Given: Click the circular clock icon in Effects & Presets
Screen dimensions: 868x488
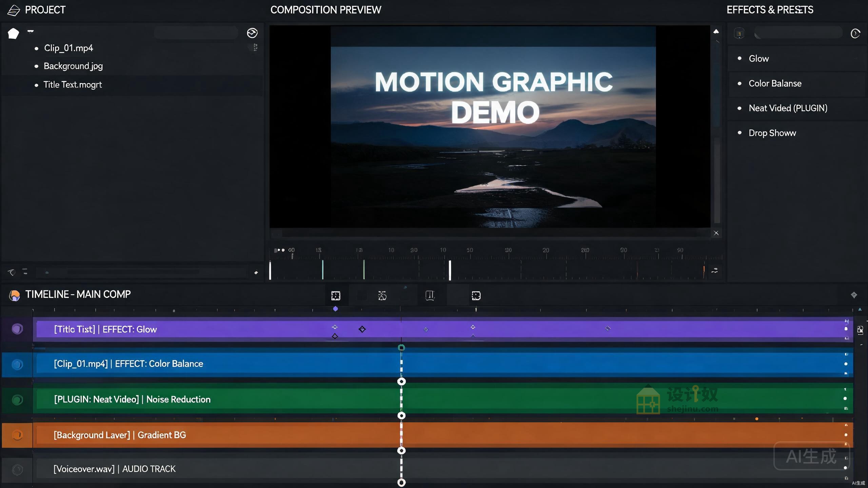Looking at the screenshot, I should click(855, 33).
